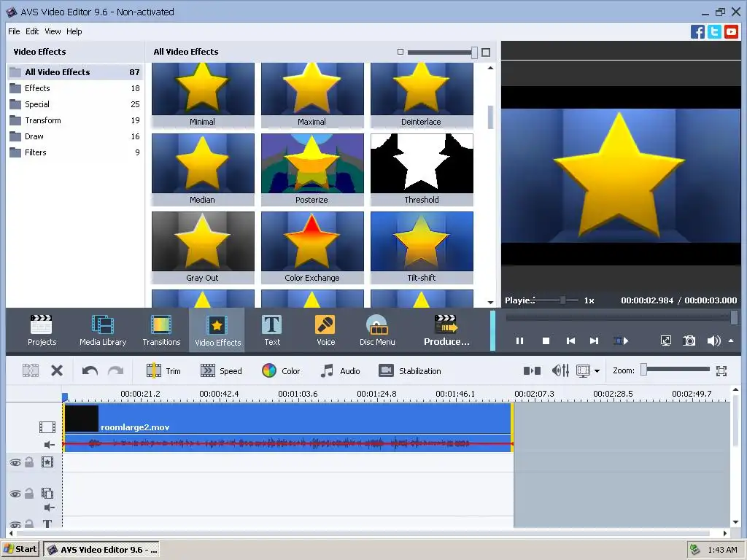Click the Trim tool
This screenshot has width=747, height=560.
point(163,371)
